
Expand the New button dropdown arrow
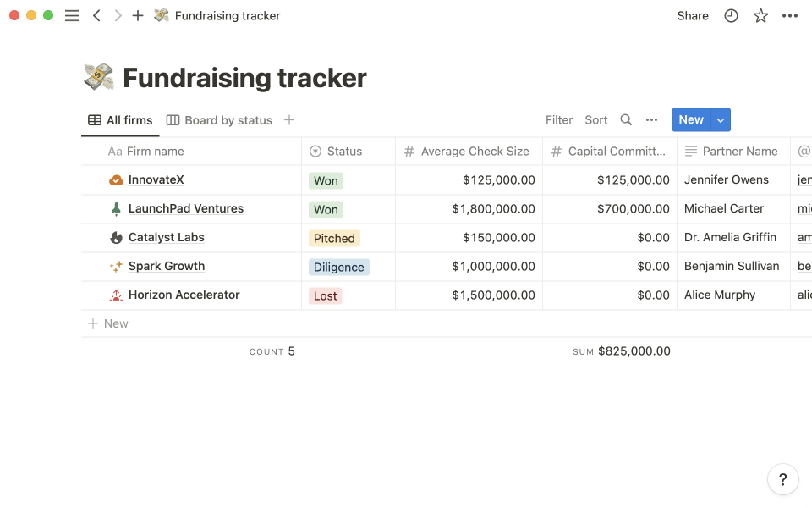tap(721, 120)
